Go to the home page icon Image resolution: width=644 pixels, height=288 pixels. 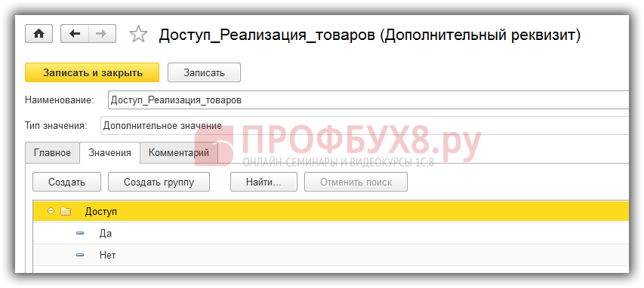pos(39,34)
